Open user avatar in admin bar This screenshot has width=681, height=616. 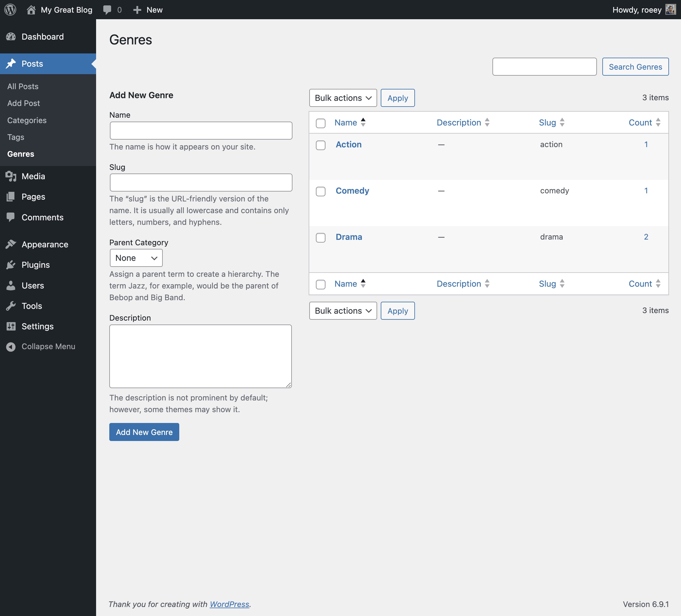tap(670, 10)
